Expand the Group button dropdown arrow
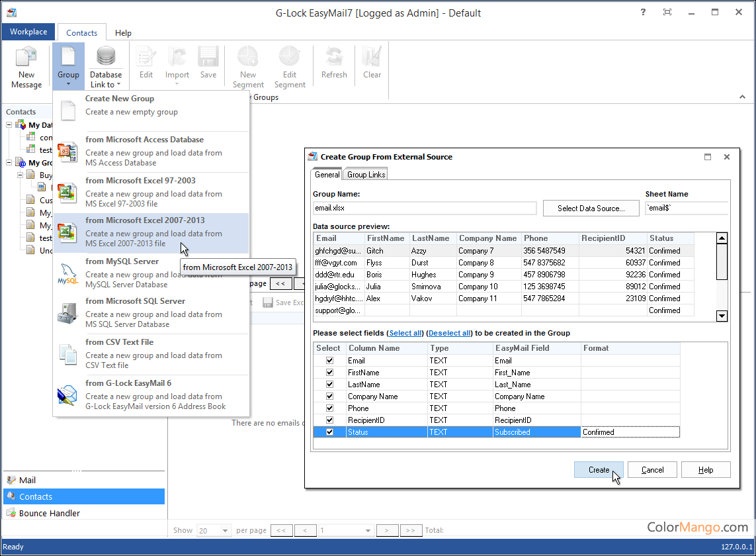This screenshot has height=556, width=756. pos(68,84)
